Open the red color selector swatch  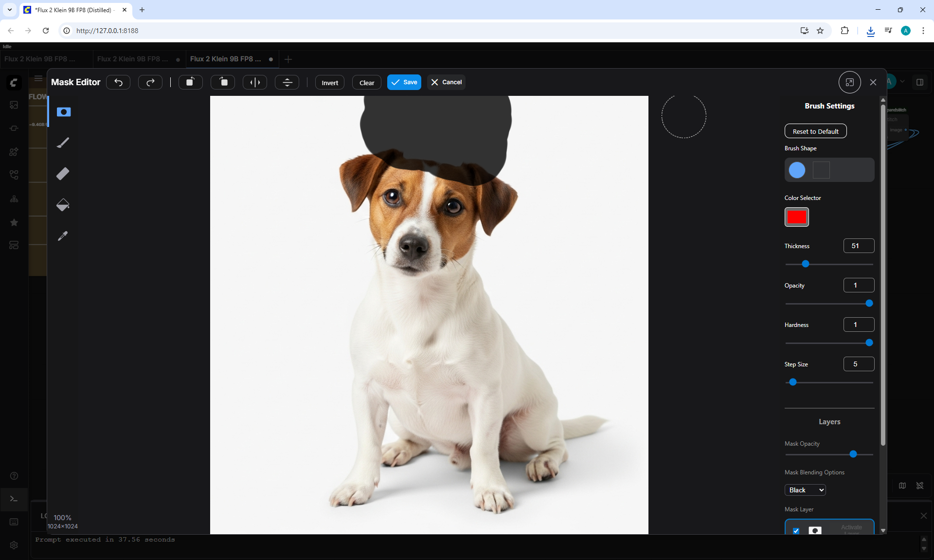[797, 217]
